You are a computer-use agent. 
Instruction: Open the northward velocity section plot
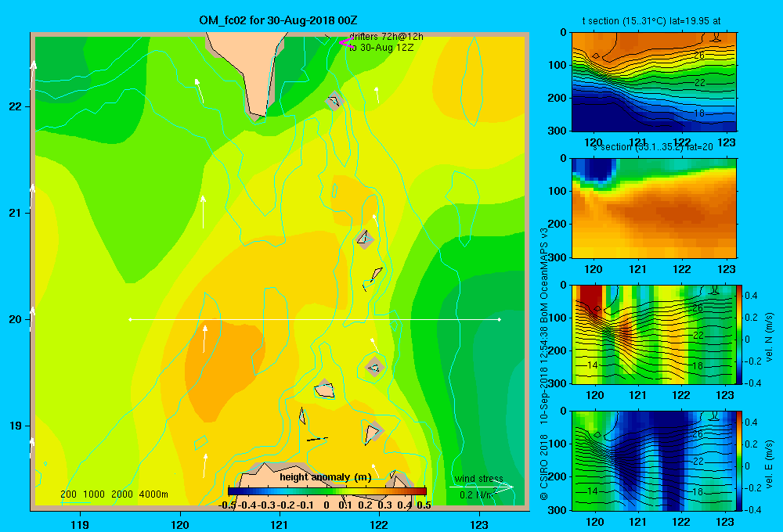tap(654, 334)
